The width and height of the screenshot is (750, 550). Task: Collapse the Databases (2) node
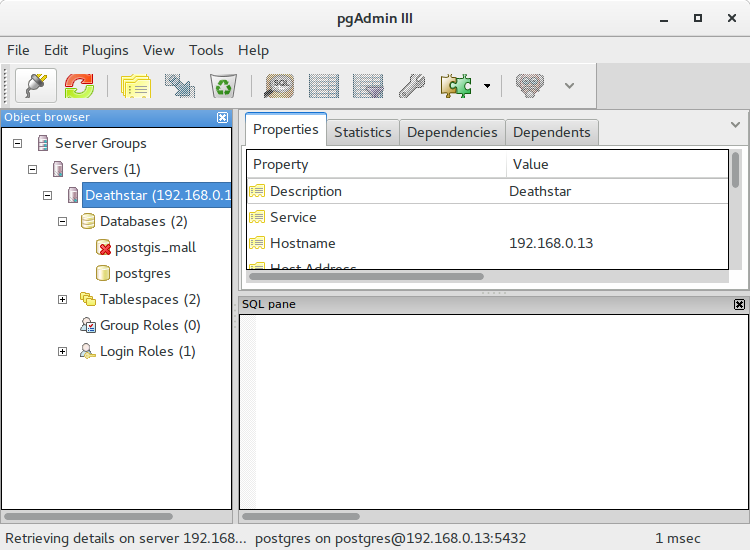[62, 221]
